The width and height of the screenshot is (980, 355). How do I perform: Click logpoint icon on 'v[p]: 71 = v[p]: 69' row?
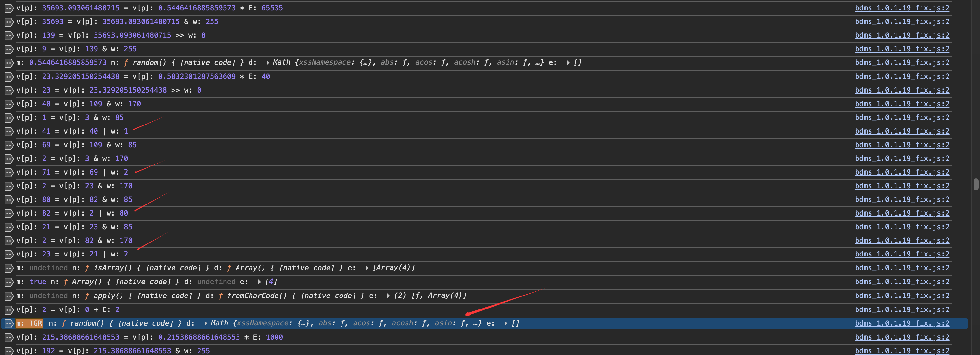pyautogui.click(x=9, y=172)
